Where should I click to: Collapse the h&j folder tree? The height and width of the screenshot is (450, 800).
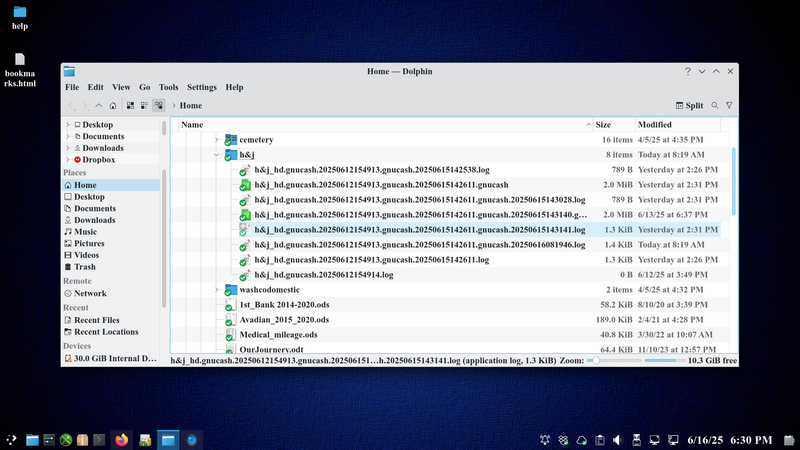click(x=217, y=155)
